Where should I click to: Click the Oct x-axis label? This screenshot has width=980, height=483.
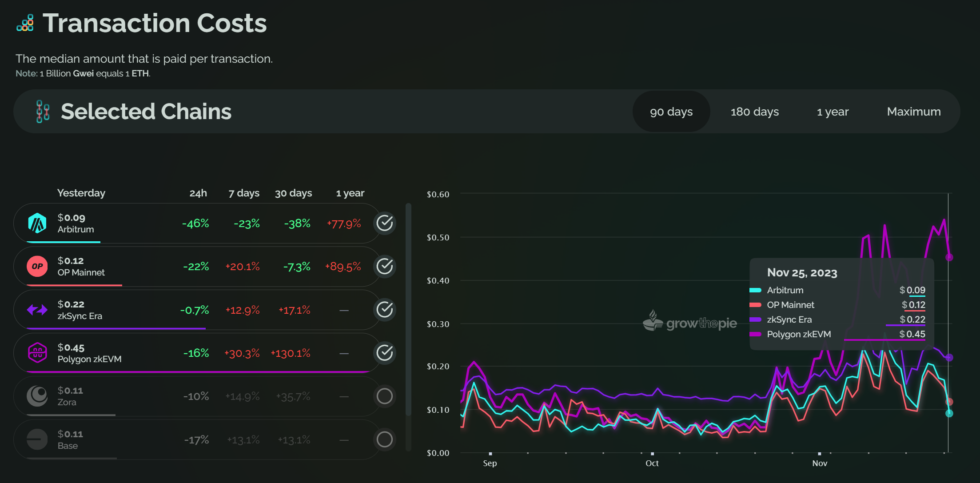pyautogui.click(x=652, y=463)
